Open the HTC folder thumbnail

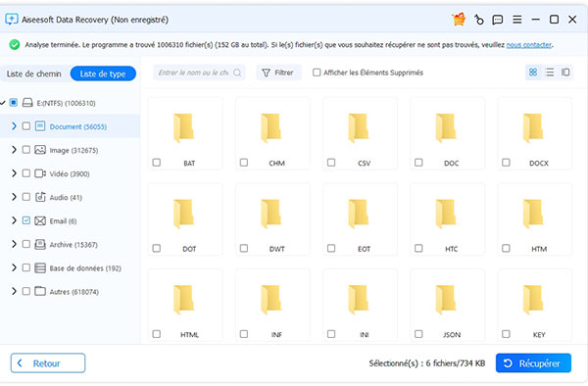click(446, 214)
